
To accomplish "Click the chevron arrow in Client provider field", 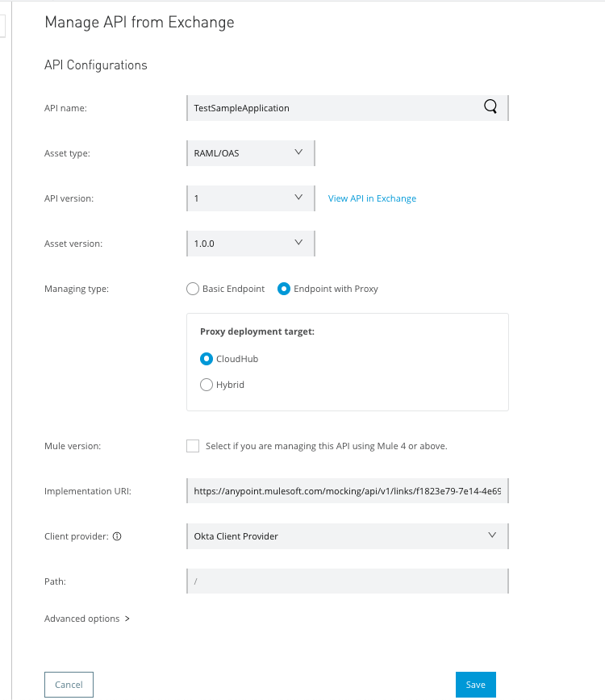I will 493,535.
